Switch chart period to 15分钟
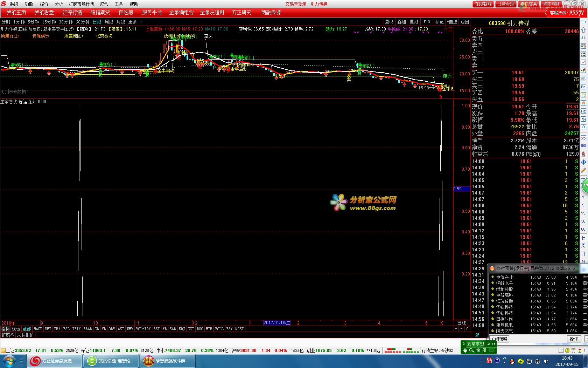The width and height of the screenshot is (588, 368). point(49,22)
